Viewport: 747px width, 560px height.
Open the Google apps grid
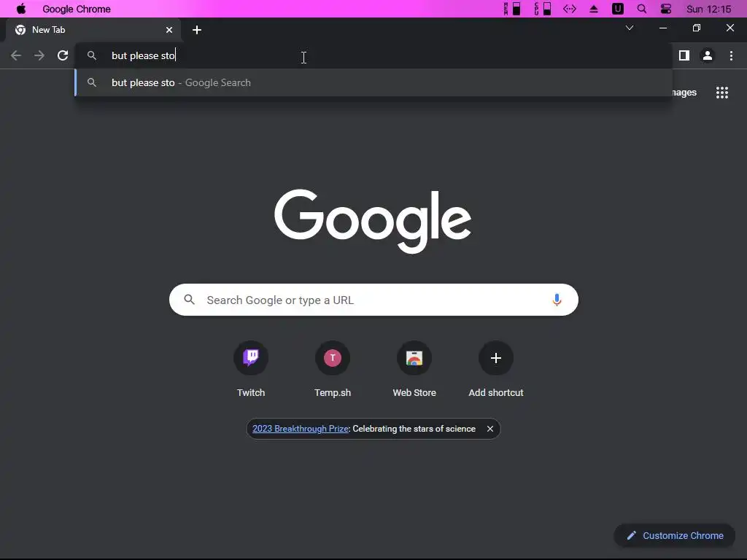(x=722, y=93)
